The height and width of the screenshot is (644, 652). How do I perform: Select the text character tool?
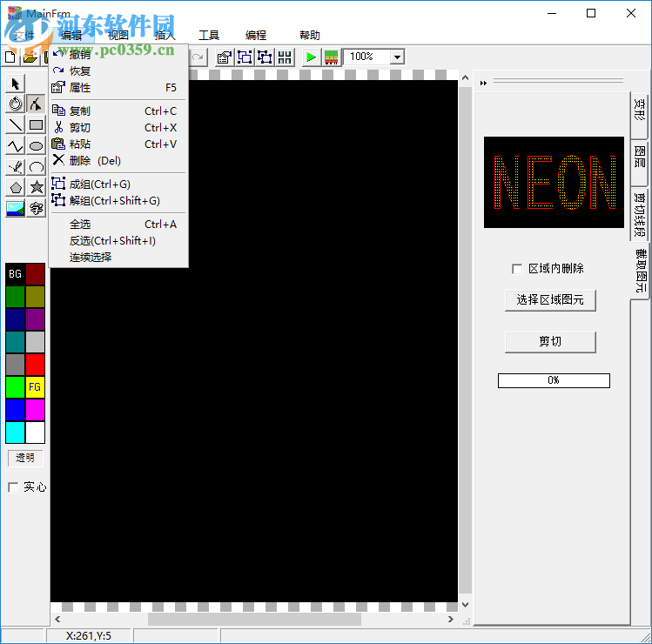tap(36, 208)
